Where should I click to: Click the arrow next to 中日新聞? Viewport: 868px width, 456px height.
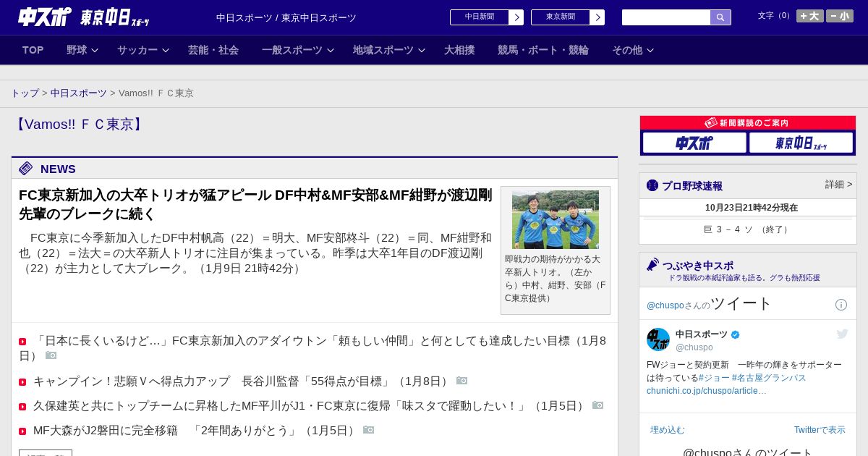516,17
